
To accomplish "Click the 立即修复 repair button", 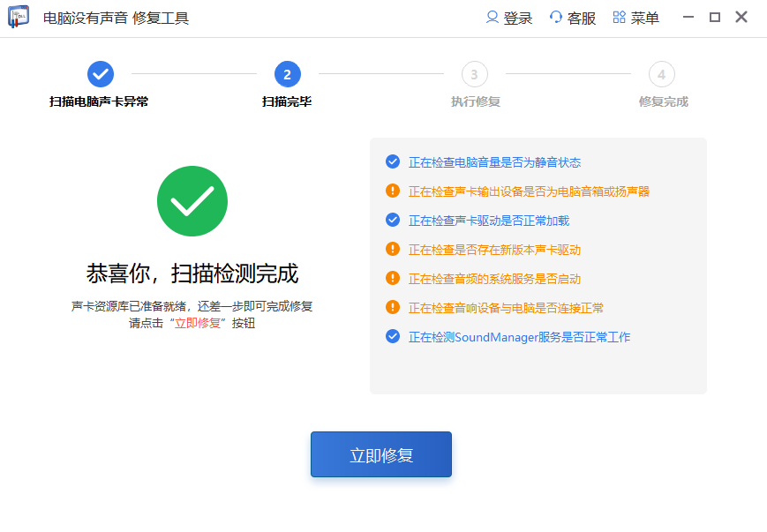I will (x=380, y=454).
